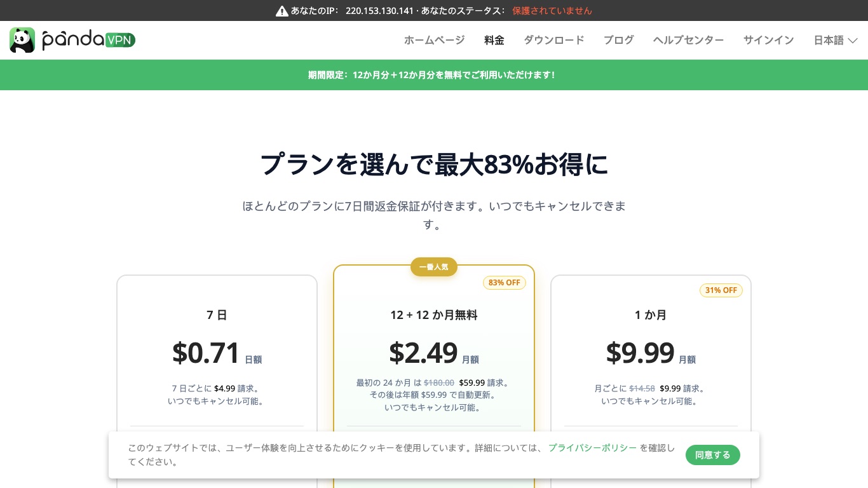This screenshot has height=488, width=868.
Task: Open the 料金 pricing page
Action: (494, 40)
